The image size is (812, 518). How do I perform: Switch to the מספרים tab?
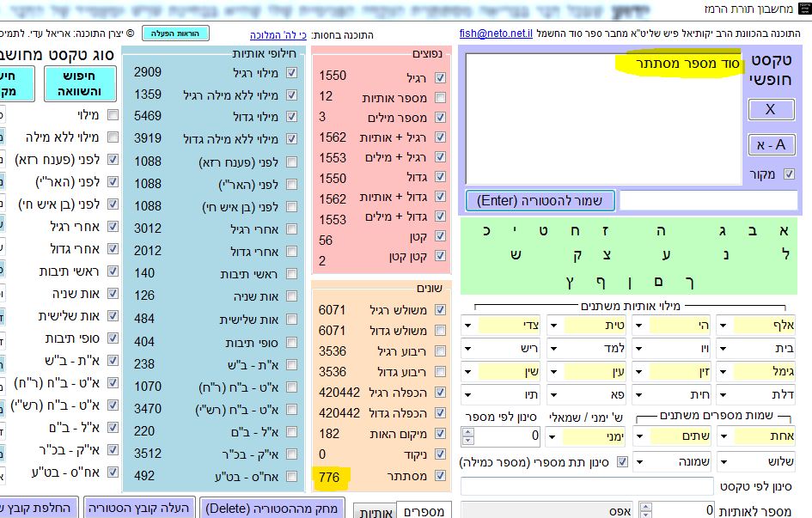(x=424, y=511)
